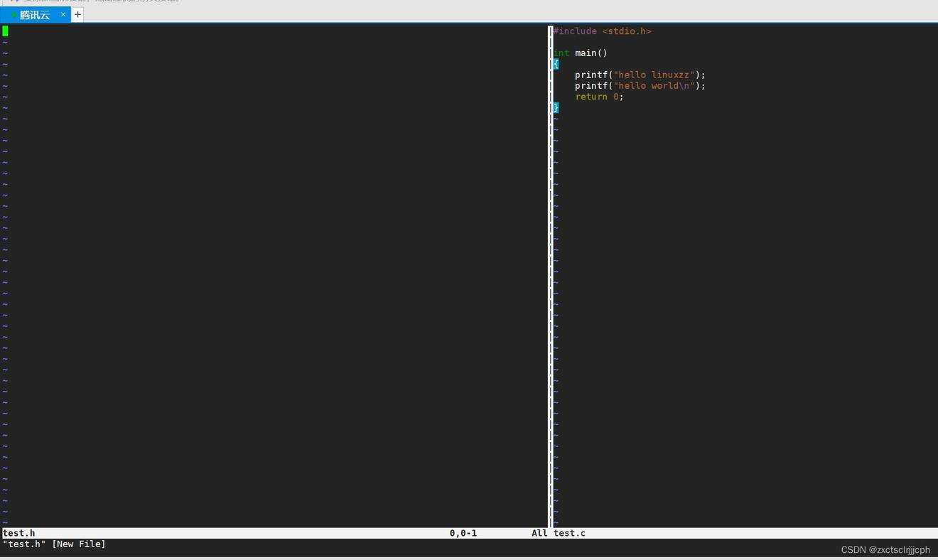Click the green connection status dot on tab
This screenshot has width=938, height=560.
14,15
